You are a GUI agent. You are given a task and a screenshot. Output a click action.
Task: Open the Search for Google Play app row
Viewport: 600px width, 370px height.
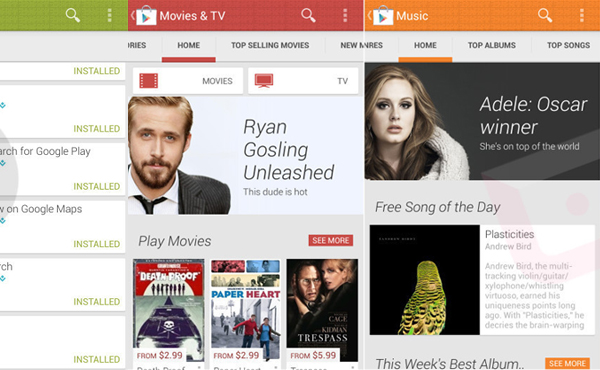coord(63,169)
